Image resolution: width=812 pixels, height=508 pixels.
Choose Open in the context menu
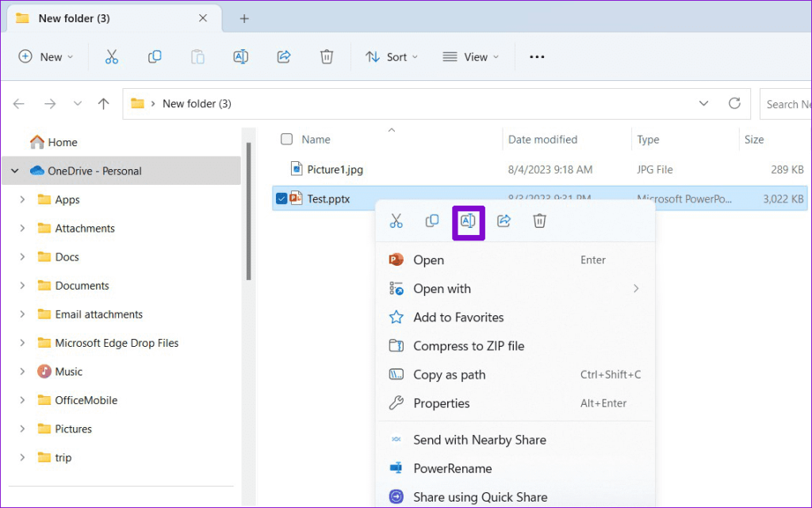[515, 260]
